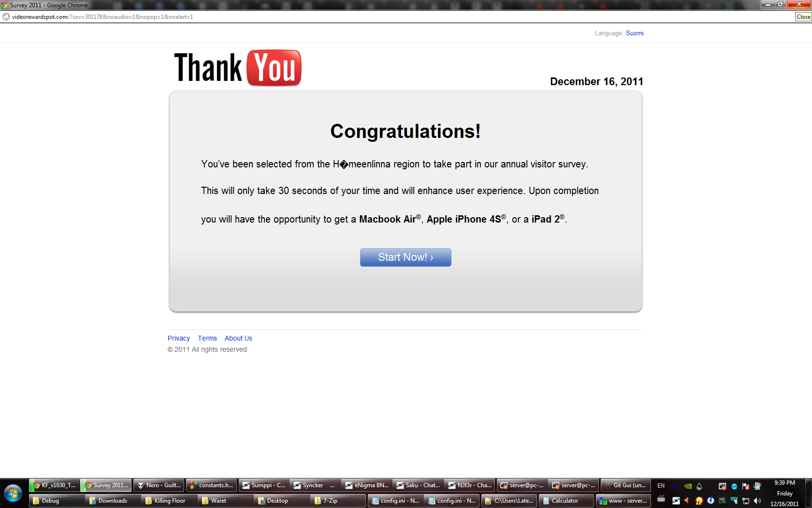Open Git Gui taskbar item
Image resolution: width=812 pixels, height=508 pixels.
pos(625,485)
